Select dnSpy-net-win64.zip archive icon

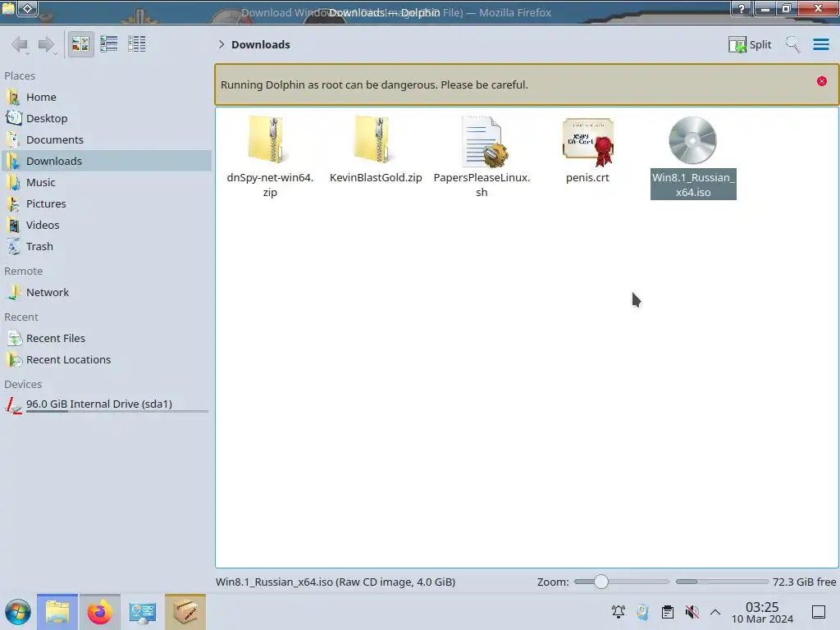pos(269,139)
